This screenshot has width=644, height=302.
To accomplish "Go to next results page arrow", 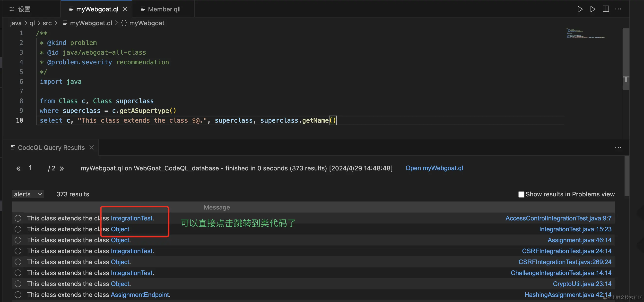I will 62,168.
